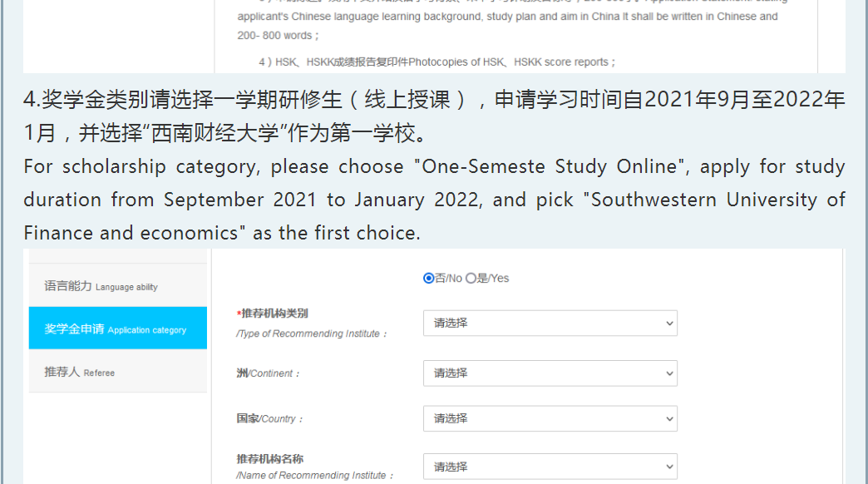Go to the Referee tab
The height and width of the screenshot is (484, 868).
[80, 372]
